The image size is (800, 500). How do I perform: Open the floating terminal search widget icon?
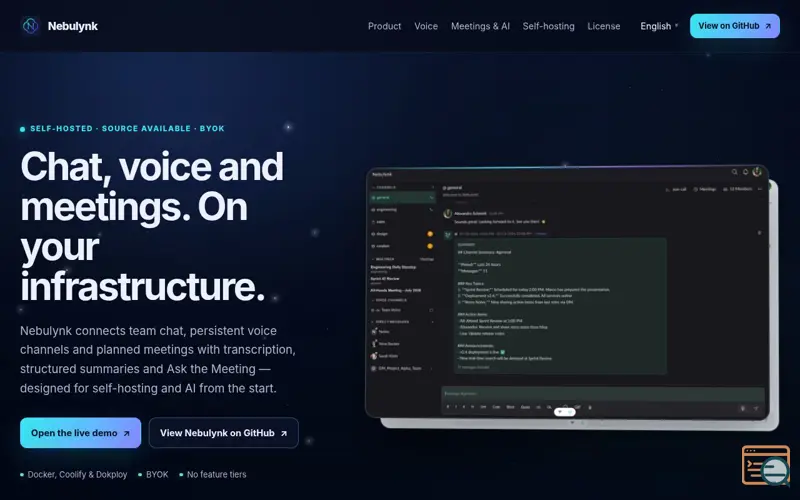click(x=766, y=465)
